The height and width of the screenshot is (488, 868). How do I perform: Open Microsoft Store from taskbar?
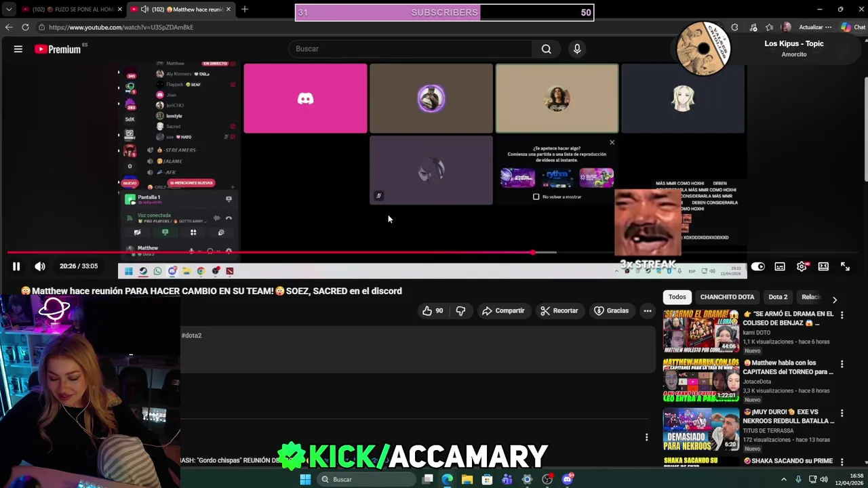click(x=487, y=479)
